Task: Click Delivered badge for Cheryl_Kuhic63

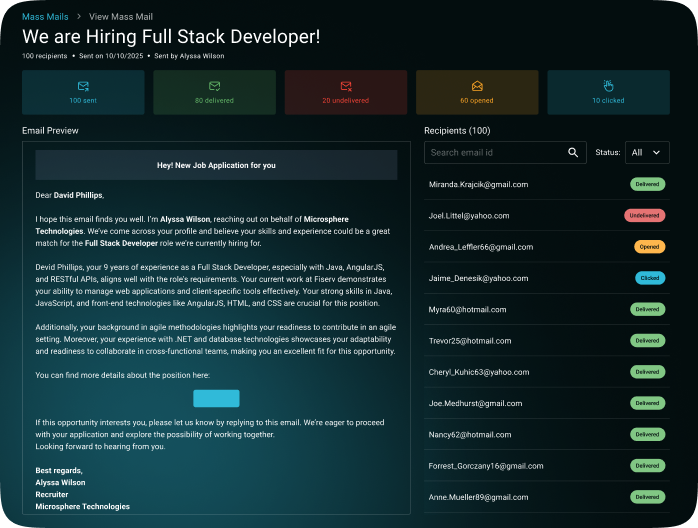Action: pyautogui.click(x=648, y=372)
